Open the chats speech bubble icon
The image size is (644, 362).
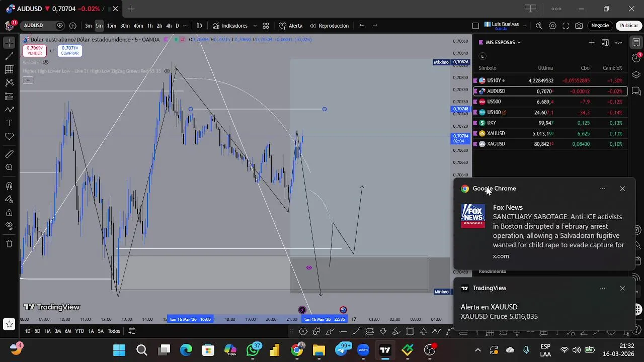[x=636, y=91]
